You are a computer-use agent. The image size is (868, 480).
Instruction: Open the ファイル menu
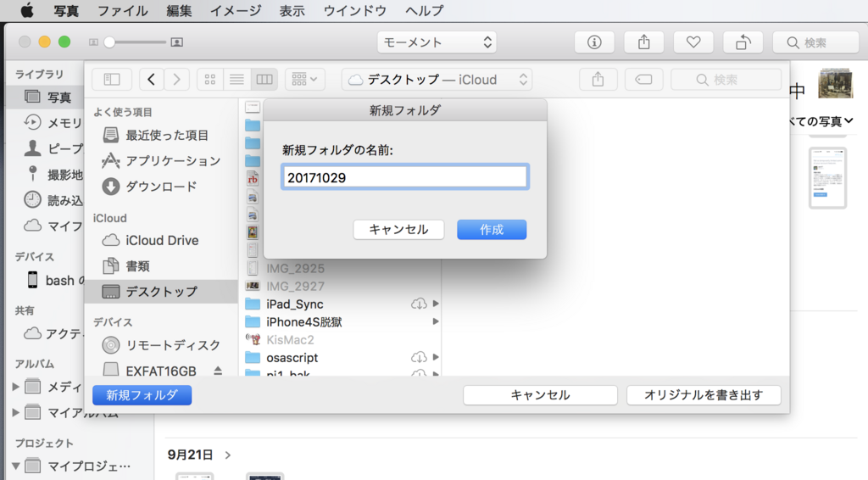coord(122,10)
